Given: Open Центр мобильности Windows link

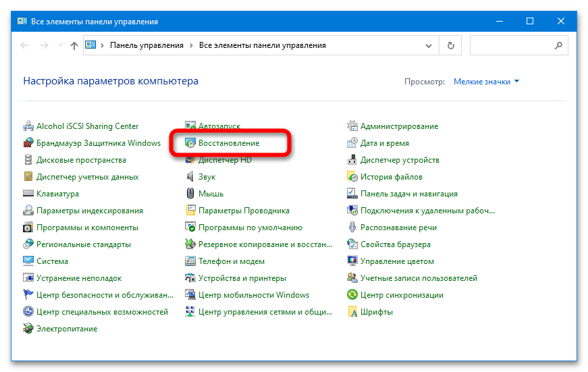Looking at the screenshot, I should [x=254, y=295].
